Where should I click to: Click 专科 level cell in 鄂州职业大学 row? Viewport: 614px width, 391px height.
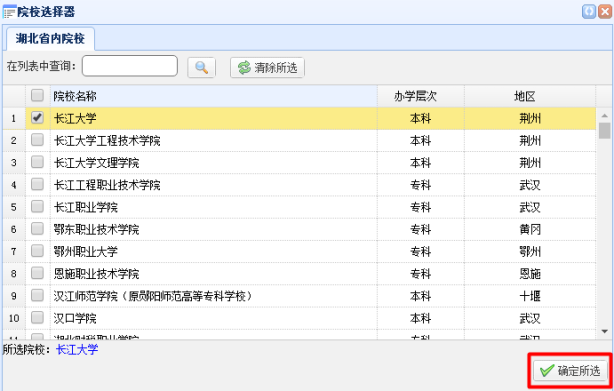(421, 252)
